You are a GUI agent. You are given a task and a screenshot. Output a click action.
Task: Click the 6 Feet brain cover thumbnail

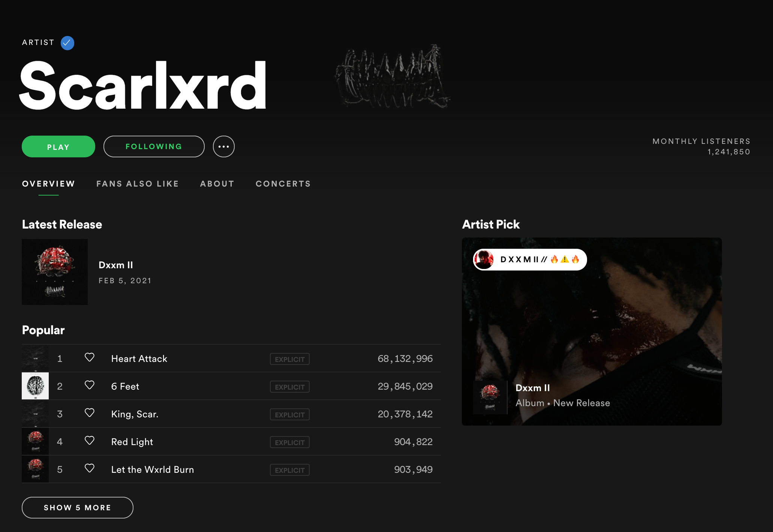click(35, 386)
